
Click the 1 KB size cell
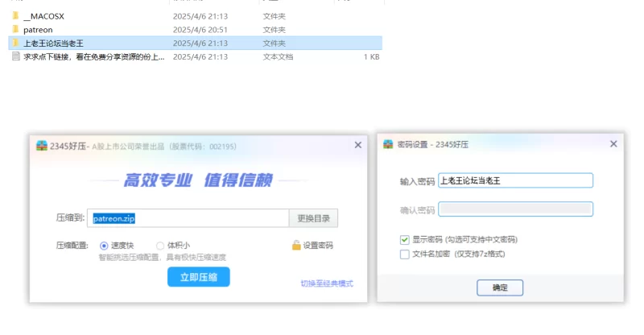pyautogui.click(x=371, y=56)
